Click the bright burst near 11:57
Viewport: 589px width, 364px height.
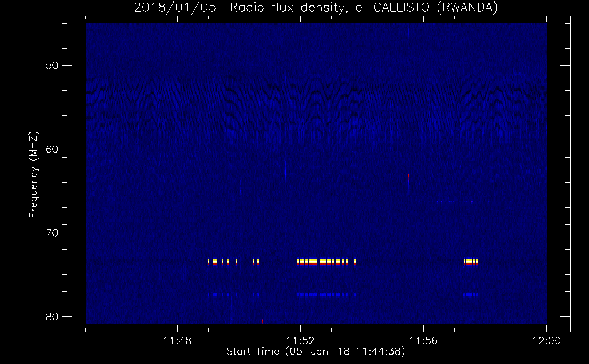pyautogui.click(x=471, y=262)
